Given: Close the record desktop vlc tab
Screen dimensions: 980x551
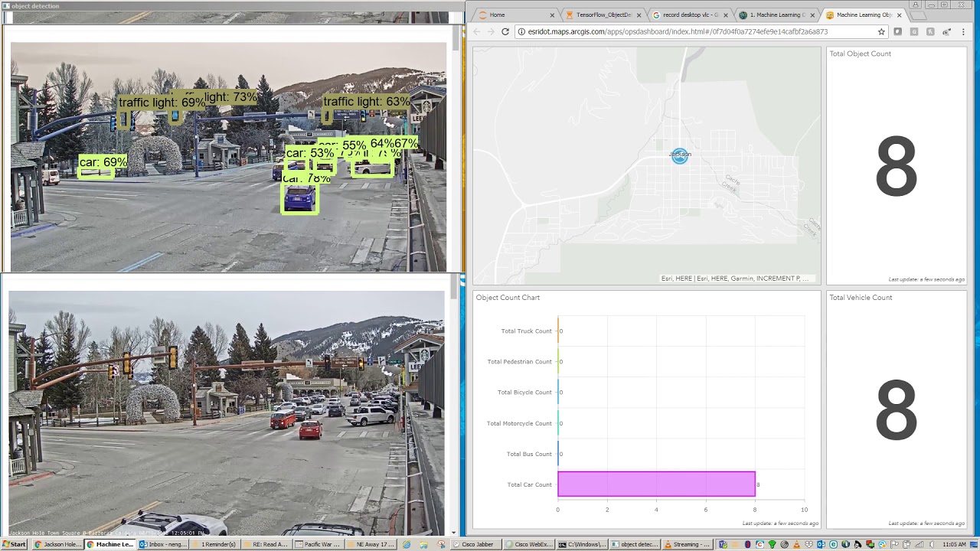Looking at the screenshot, I should 726,15.
